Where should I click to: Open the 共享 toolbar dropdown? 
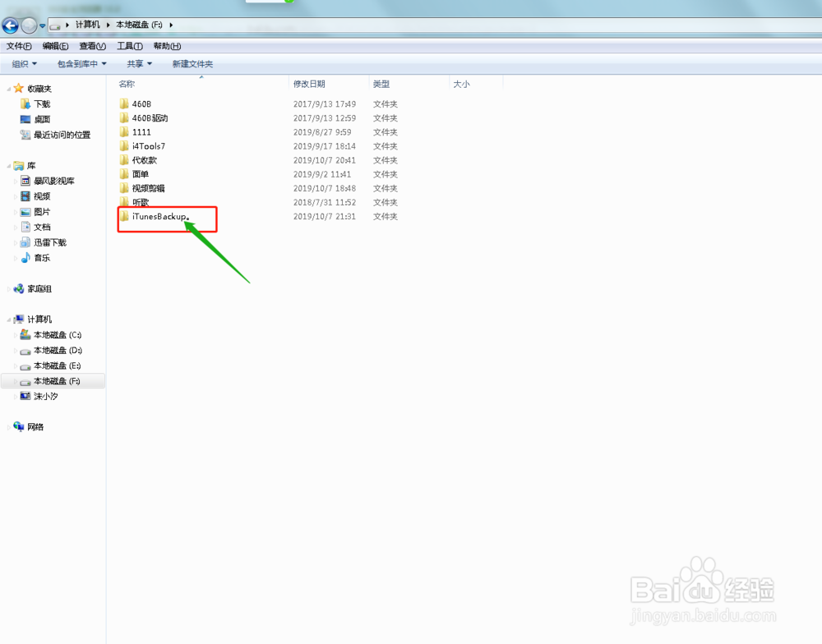click(x=139, y=64)
